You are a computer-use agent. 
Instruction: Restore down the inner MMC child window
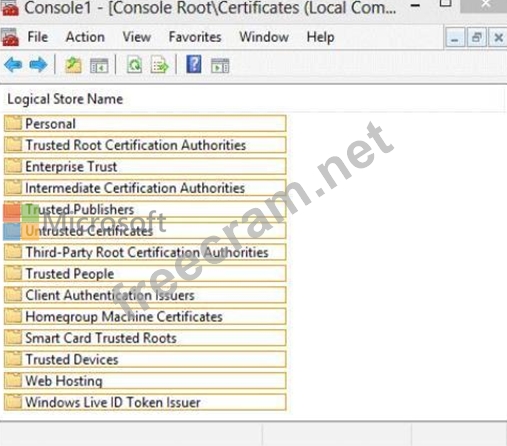(x=476, y=37)
